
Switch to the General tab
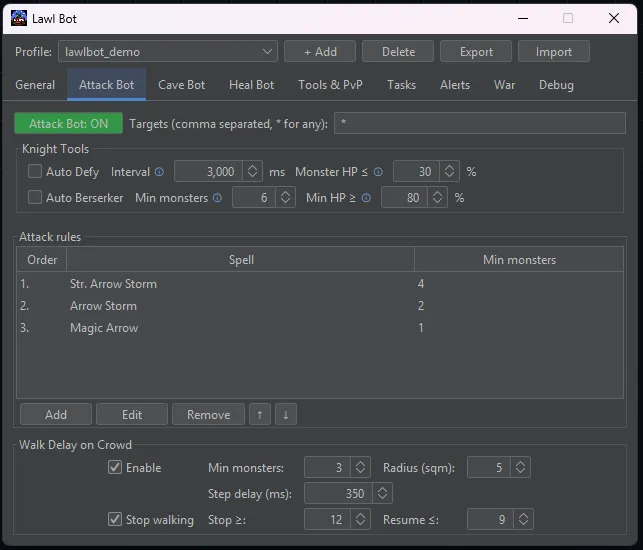click(x=35, y=85)
